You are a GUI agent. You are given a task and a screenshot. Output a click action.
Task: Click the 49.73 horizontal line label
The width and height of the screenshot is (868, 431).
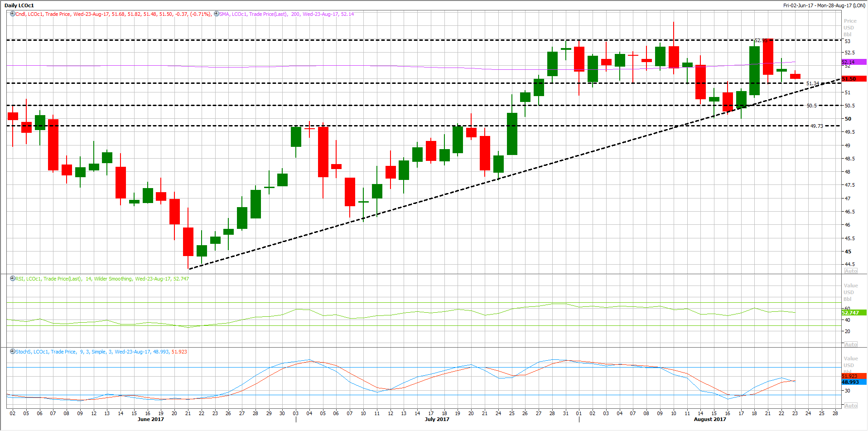817,126
